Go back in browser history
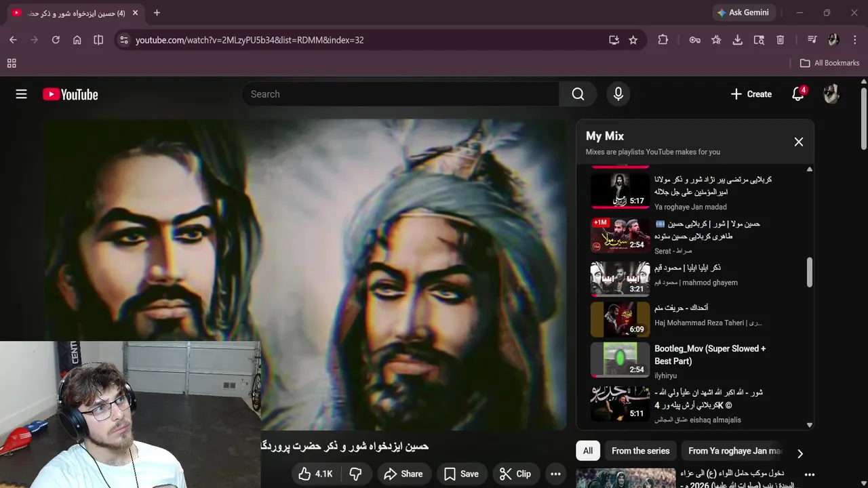 point(13,40)
